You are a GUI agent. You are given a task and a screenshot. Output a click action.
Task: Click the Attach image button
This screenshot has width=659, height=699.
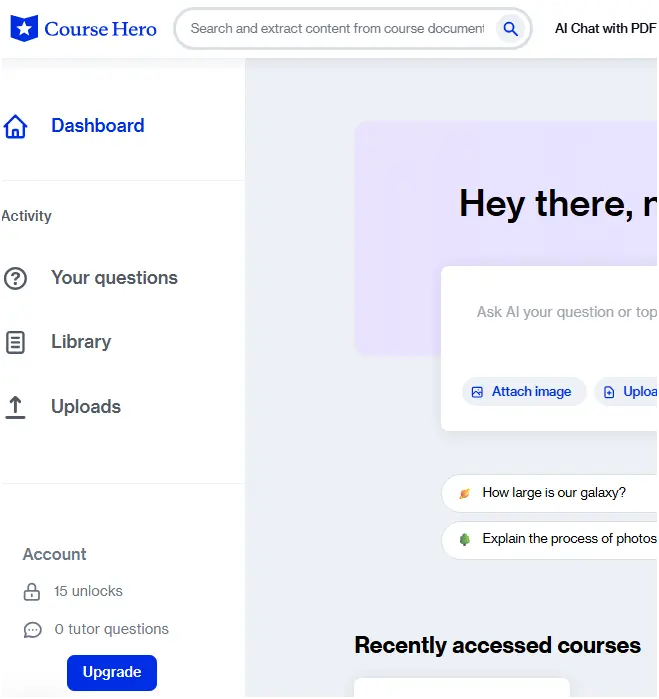pos(524,391)
